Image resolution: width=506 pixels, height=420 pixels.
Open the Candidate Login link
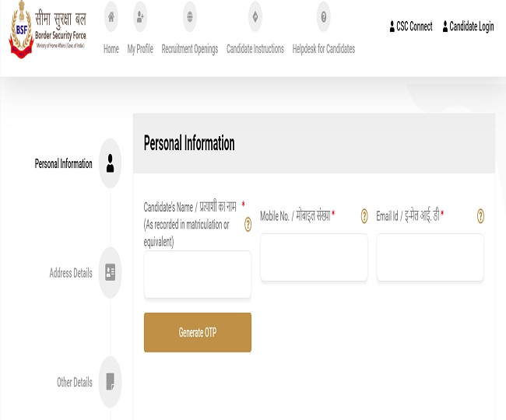click(468, 26)
